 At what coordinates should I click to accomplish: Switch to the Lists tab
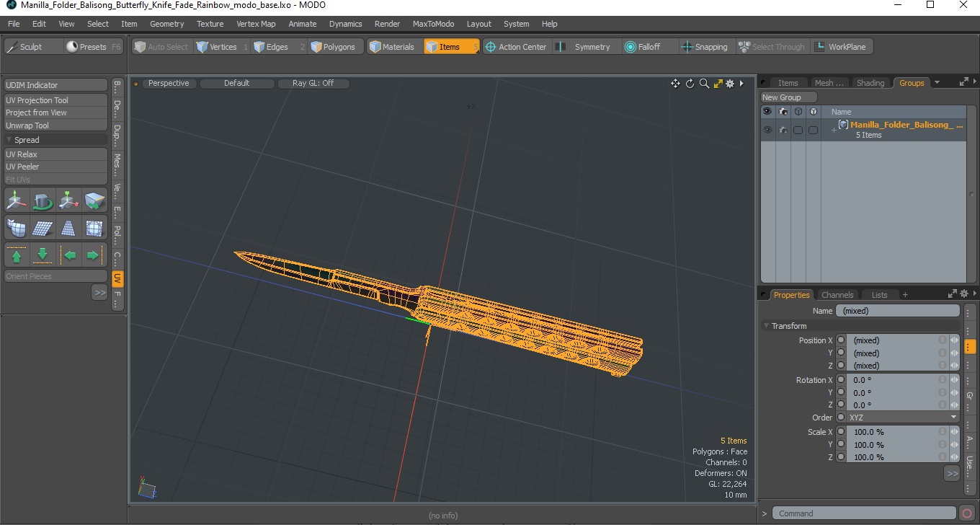879,295
